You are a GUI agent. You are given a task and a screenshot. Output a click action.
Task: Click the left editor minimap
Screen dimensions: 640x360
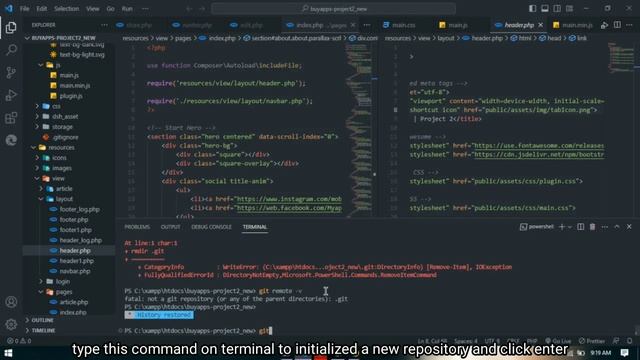pyautogui.click(x=358, y=130)
